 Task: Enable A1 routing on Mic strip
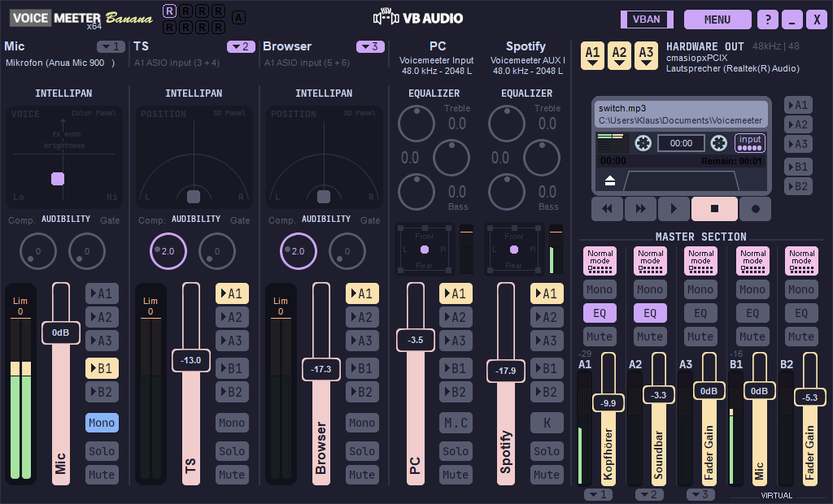click(x=102, y=293)
